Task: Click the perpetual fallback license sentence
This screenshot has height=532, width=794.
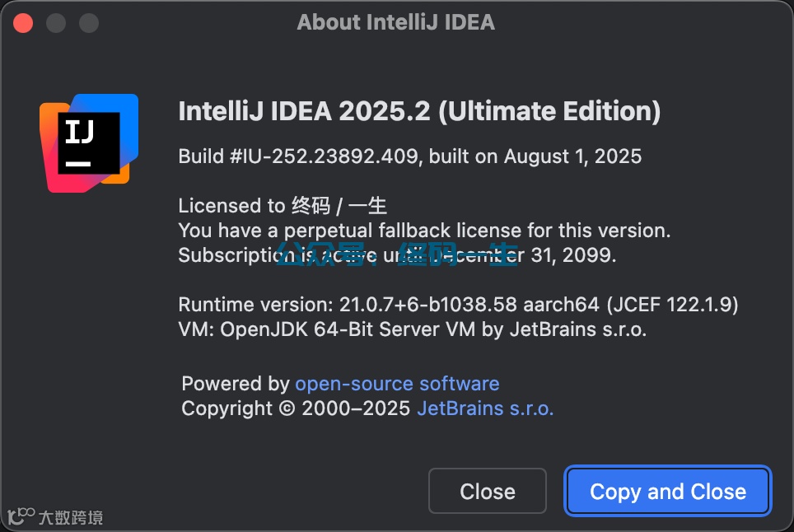Action: [x=424, y=231]
